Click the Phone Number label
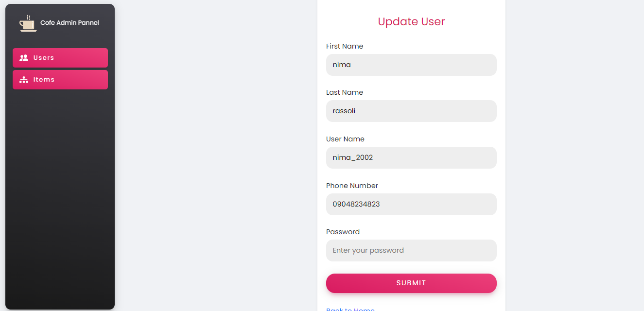The image size is (644, 311). [x=352, y=185]
